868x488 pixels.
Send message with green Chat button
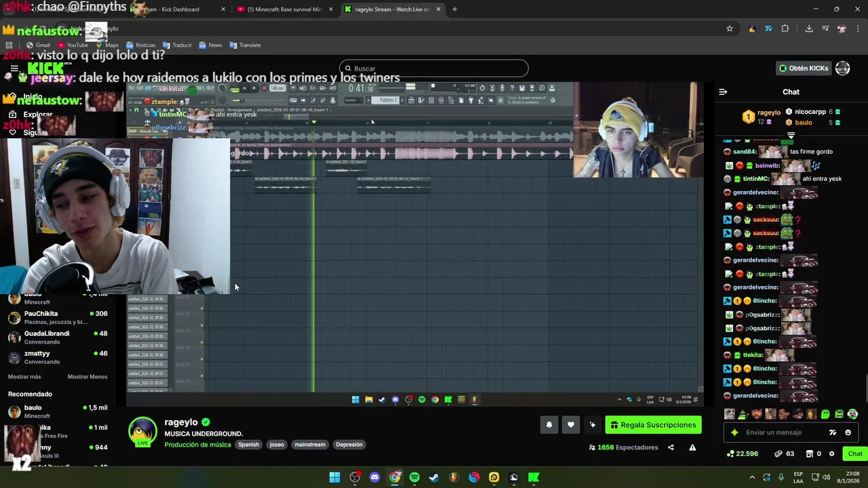point(855,453)
